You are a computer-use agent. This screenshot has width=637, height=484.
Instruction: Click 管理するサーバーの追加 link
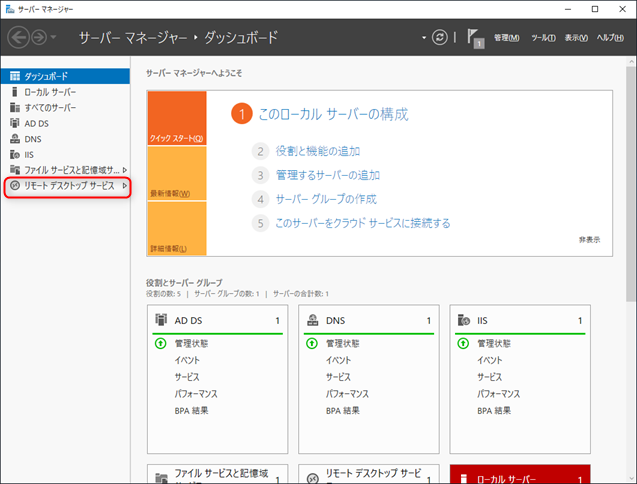[x=328, y=175]
